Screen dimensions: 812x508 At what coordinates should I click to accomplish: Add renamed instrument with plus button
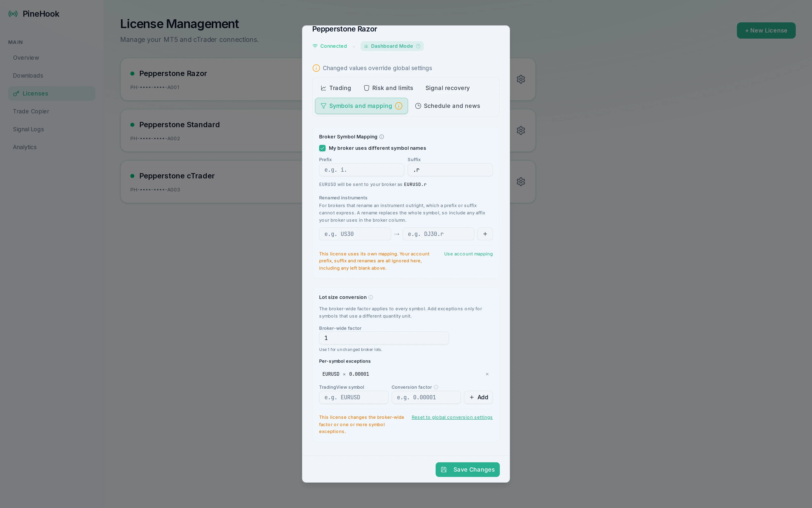pos(485,234)
